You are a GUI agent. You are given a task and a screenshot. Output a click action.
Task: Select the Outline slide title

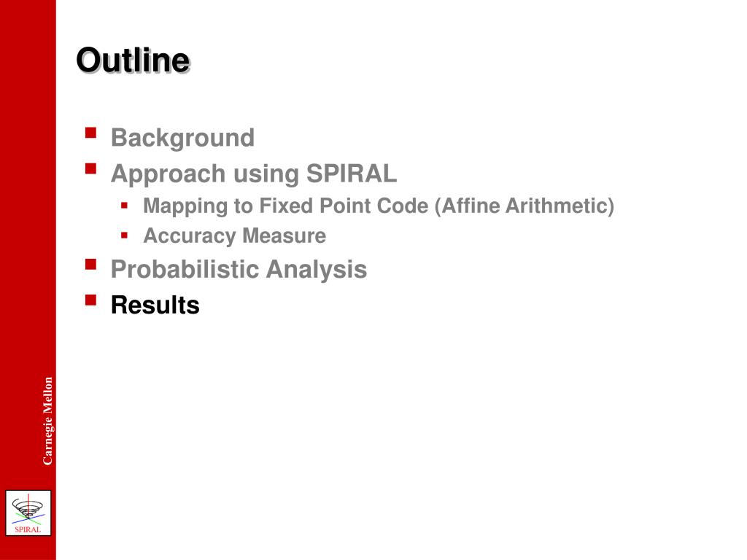click(x=133, y=61)
